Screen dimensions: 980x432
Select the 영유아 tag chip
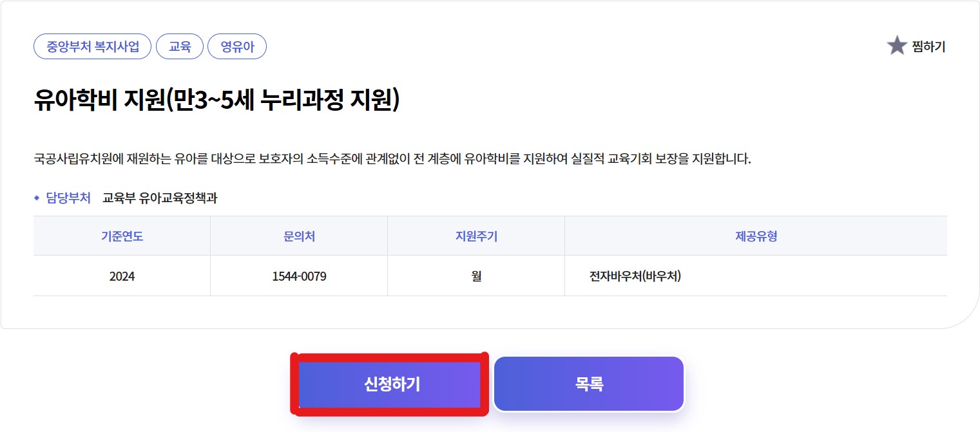tap(237, 46)
